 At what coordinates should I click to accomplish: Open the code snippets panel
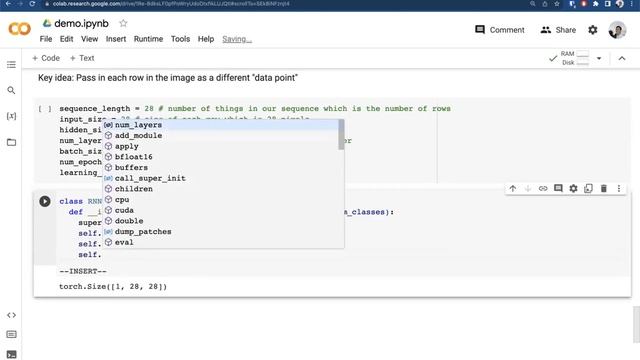[11, 315]
